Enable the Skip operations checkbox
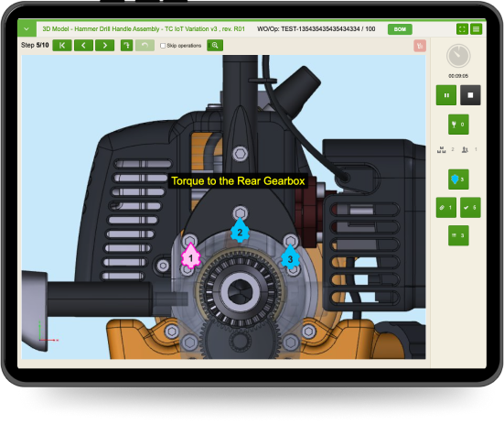 coord(163,46)
